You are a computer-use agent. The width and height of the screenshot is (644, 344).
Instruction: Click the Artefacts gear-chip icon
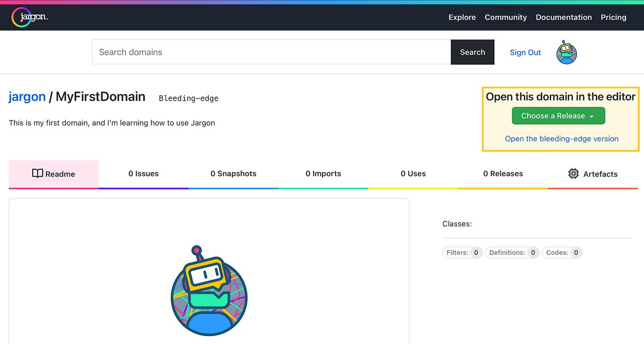573,174
